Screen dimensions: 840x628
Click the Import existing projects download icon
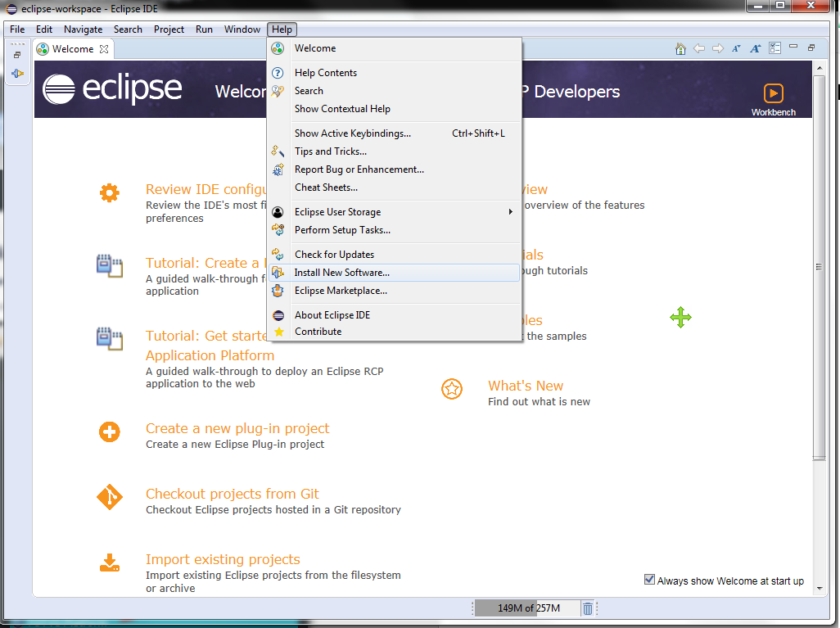point(109,563)
